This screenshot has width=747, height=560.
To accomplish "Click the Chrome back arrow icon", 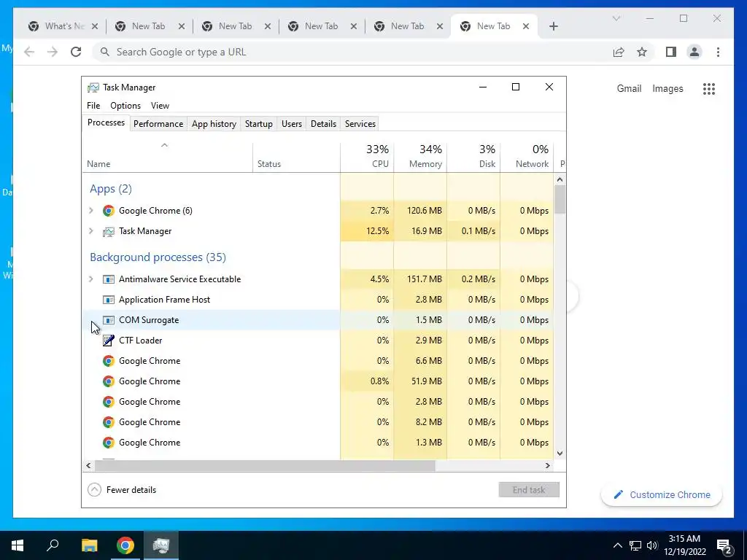I will point(29,52).
